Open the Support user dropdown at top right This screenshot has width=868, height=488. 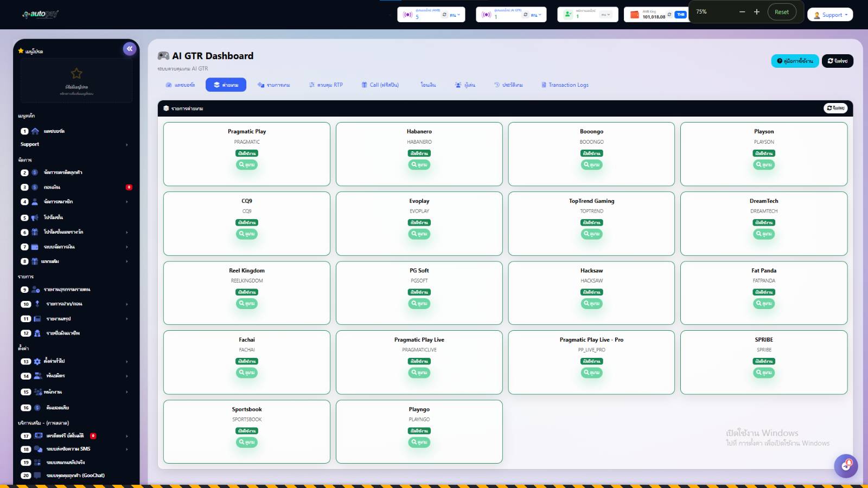830,15
